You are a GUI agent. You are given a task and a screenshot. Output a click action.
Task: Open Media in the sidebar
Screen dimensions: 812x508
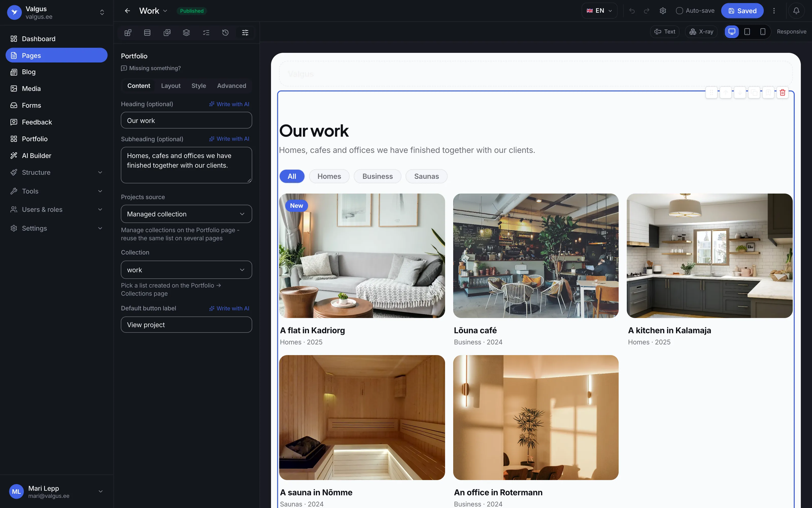(56, 89)
